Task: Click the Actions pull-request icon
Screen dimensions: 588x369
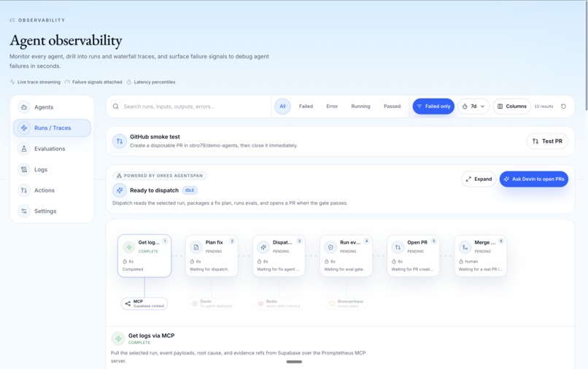Action: pyautogui.click(x=24, y=190)
